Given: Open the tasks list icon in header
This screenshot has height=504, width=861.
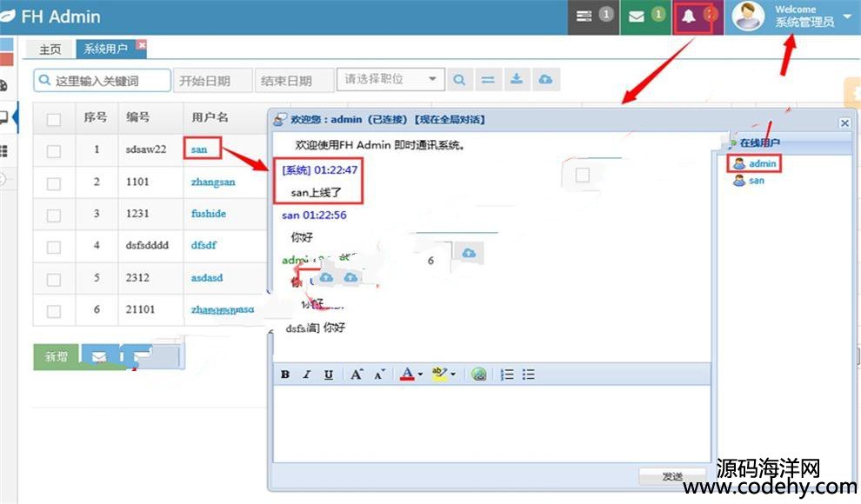Looking at the screenshot, I should 584,17.
